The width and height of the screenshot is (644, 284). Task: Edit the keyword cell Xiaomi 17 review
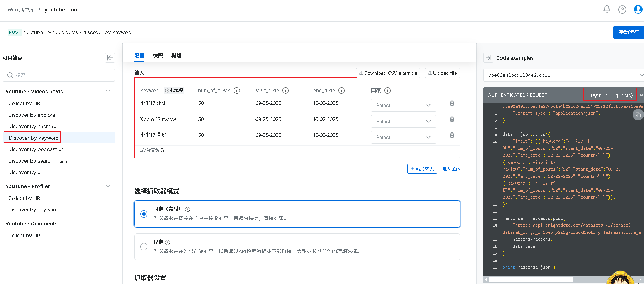(x=158, y=119)
